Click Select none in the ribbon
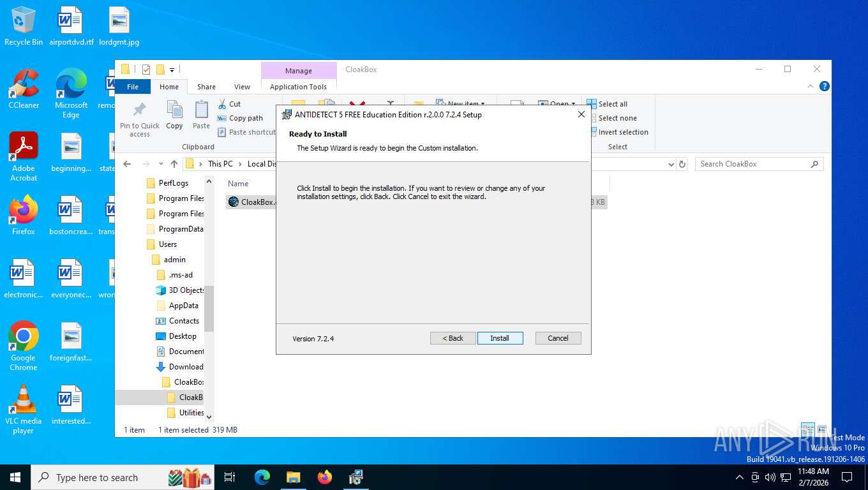Image resolution: width=868 pixels, height=490 pixels. coord(612,118)
